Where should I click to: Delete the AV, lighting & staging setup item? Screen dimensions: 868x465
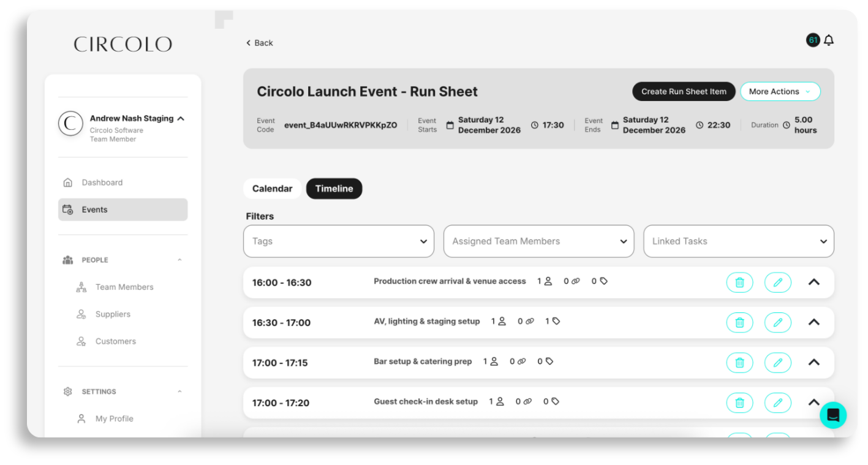point(739,322)
